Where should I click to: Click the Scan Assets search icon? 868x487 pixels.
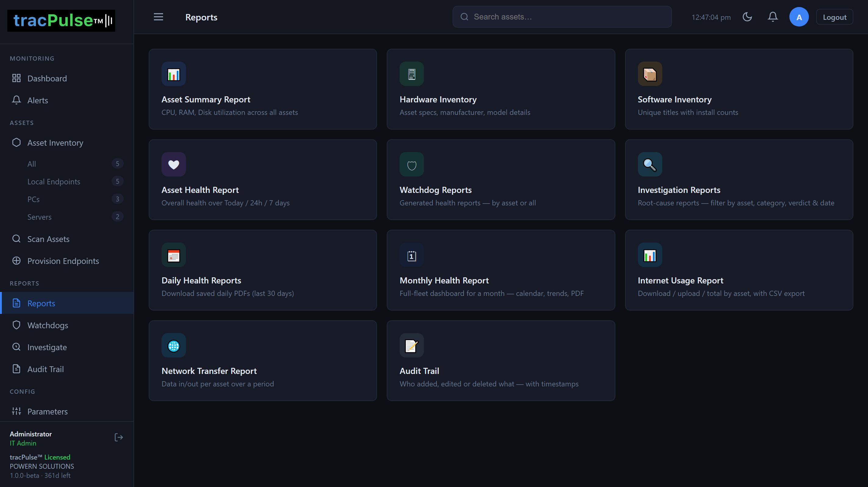[16, 239]
